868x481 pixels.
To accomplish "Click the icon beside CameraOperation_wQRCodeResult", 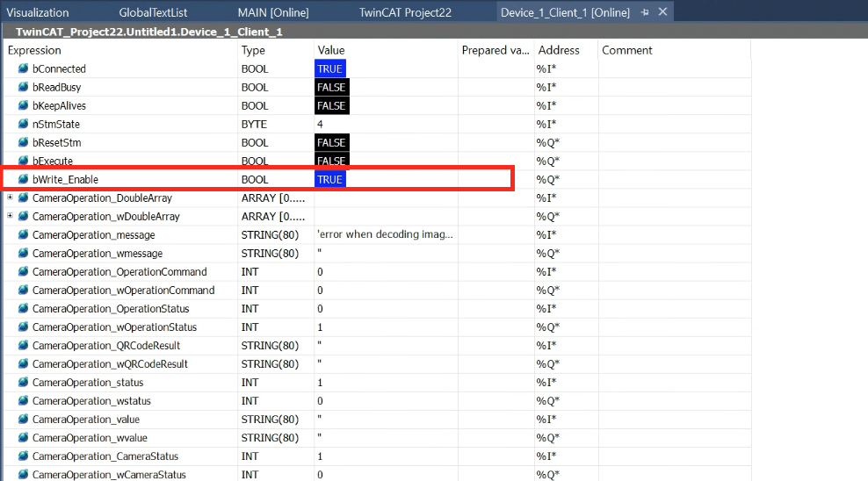I will 23,363.
